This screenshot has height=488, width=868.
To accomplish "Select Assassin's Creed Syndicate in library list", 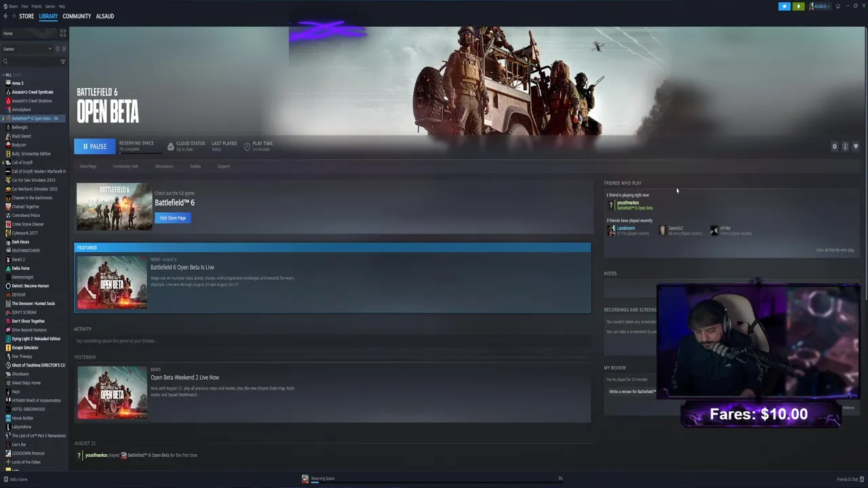I will click(33, 92).
